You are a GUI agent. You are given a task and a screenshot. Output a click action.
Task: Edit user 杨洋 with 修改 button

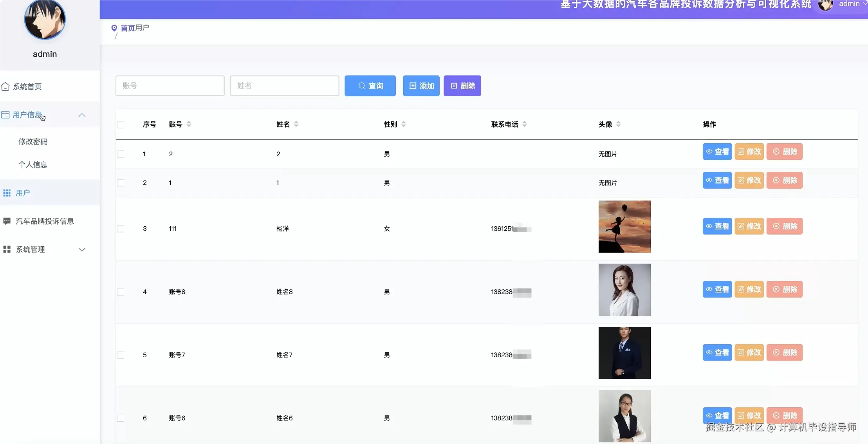(749, 226)
